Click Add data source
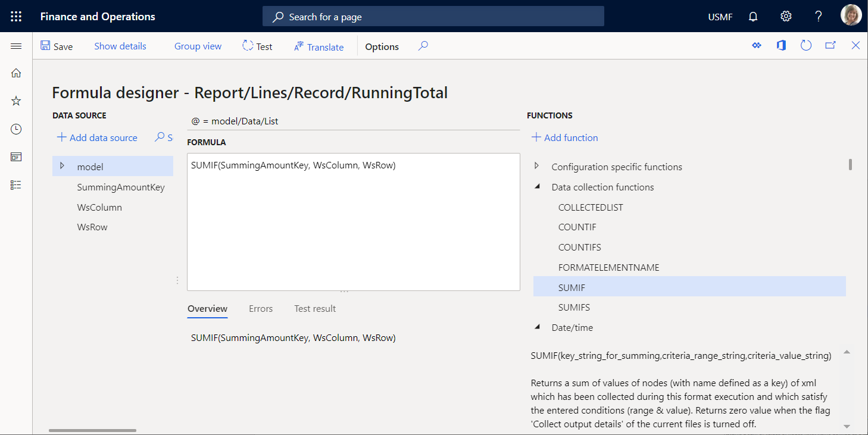The height and width of the screenshot is (435, 868). point(97,137)
